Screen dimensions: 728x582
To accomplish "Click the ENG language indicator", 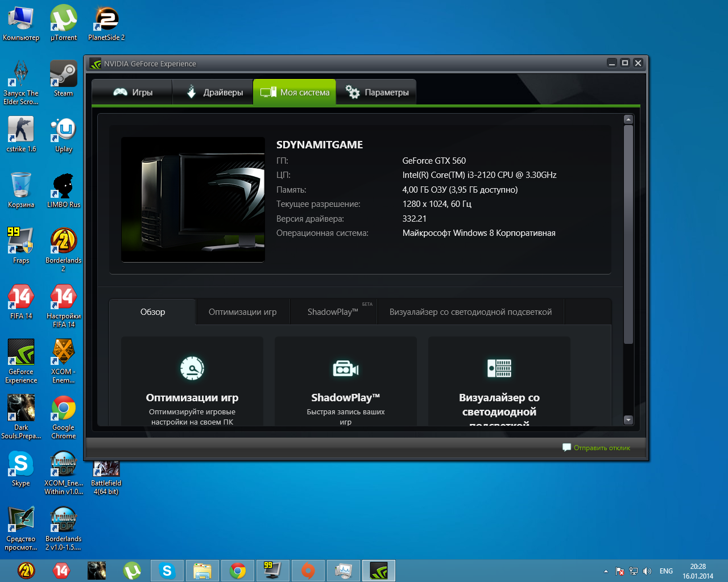I will 666,571.
